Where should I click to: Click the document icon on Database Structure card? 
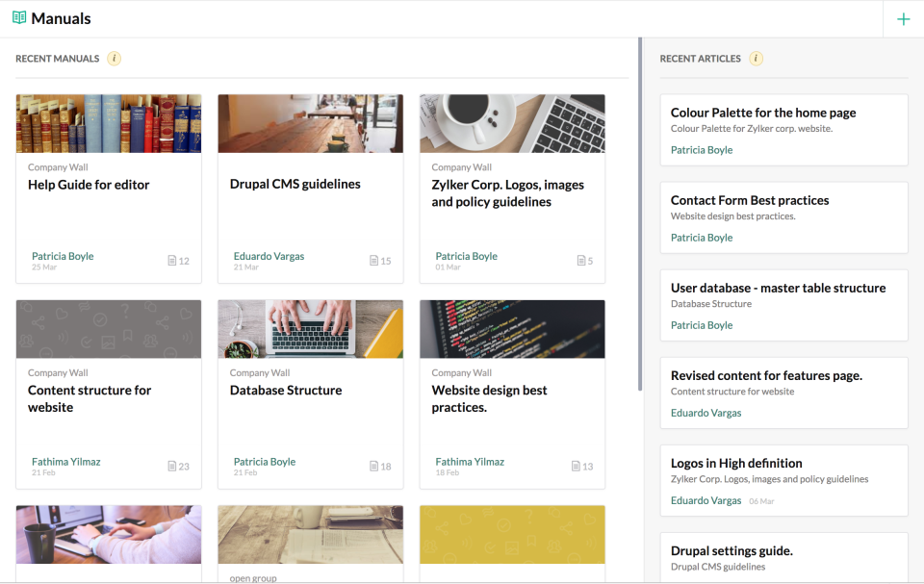click(375, 465)
